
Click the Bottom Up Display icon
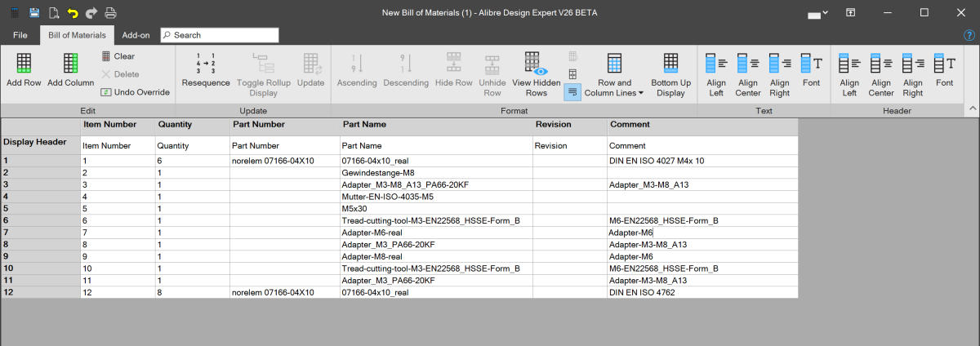[x=670, y=64]
